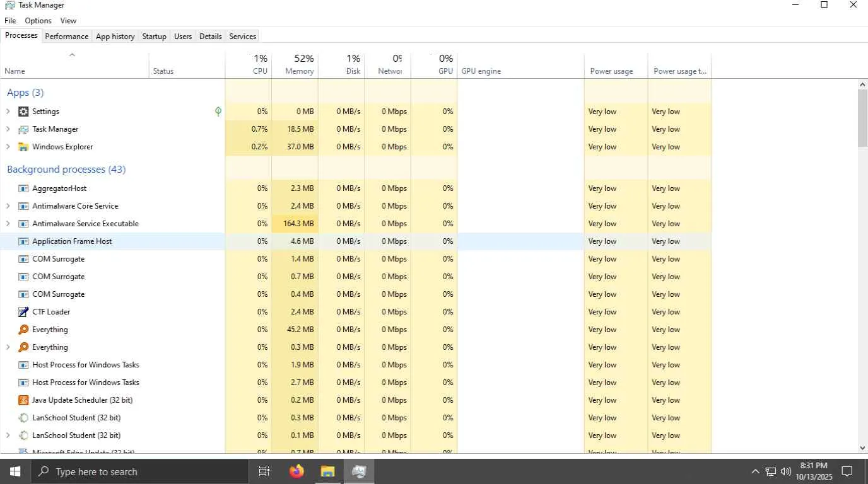
Task: Open the network tray icon
Action: [x=770, y=471]
